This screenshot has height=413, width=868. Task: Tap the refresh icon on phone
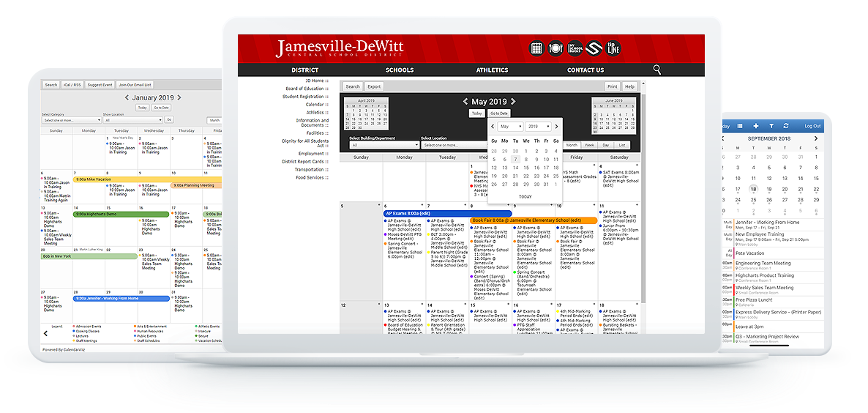click(x=786, y=126)
